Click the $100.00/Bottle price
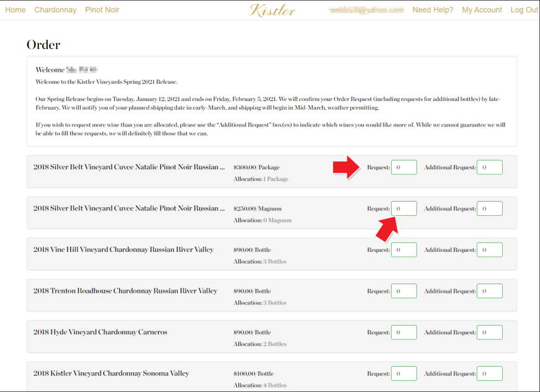The image size is (540, 392). click(x=253, y=374)
